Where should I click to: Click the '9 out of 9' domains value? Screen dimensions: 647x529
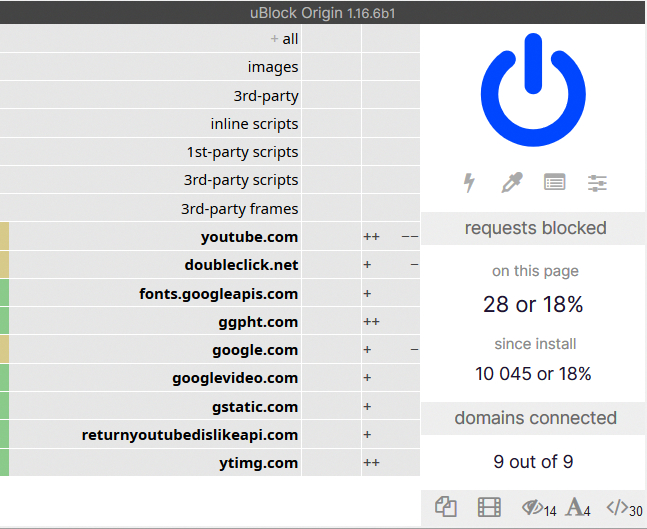tap(533, 461)
